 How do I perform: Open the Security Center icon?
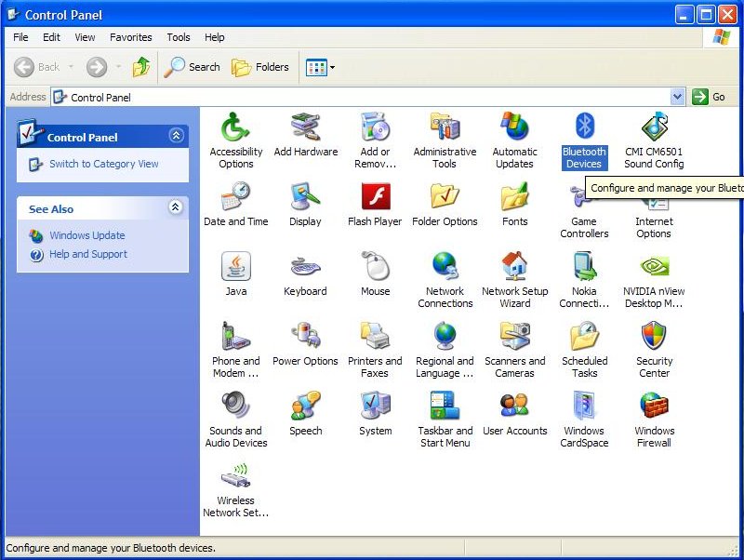click(x=654, y=337)
